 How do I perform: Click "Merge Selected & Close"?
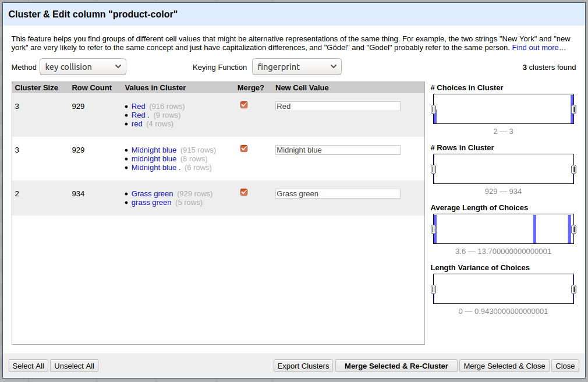[504, 366]
